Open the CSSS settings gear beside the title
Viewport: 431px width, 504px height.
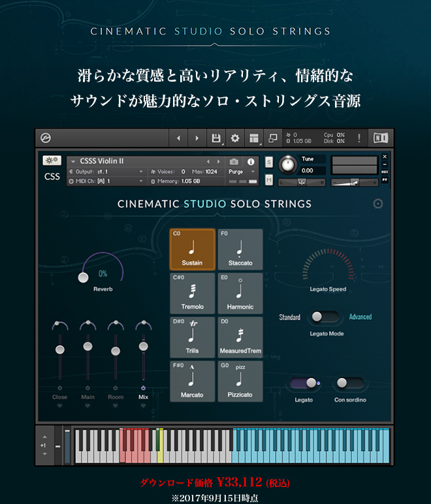(x=377, y=204)
